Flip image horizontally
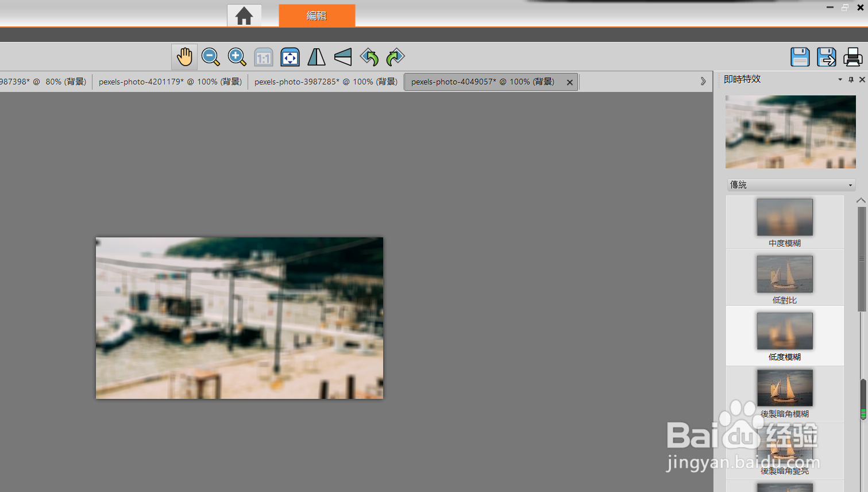Image resolution: width=868 pixels, height=492 pixels. click(317, 57)
